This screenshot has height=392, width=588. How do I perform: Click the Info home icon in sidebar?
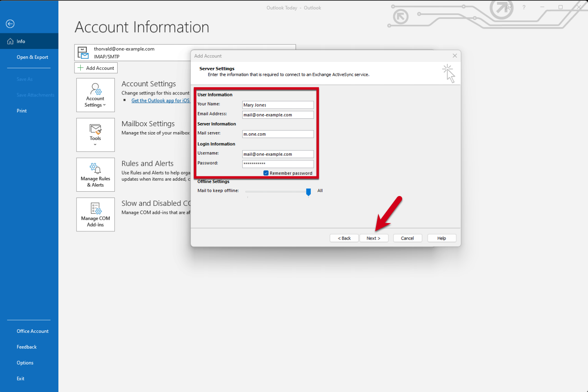(x=11, y=41)
